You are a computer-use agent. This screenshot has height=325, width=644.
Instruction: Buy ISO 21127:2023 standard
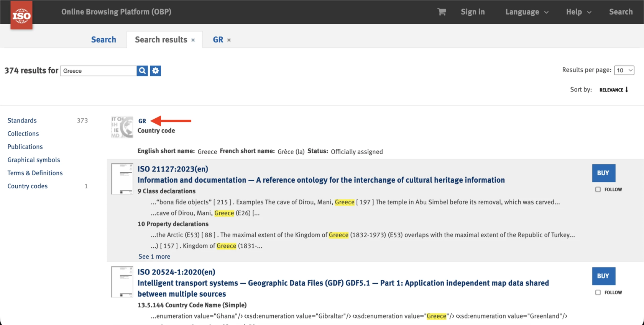click(603, 173)
